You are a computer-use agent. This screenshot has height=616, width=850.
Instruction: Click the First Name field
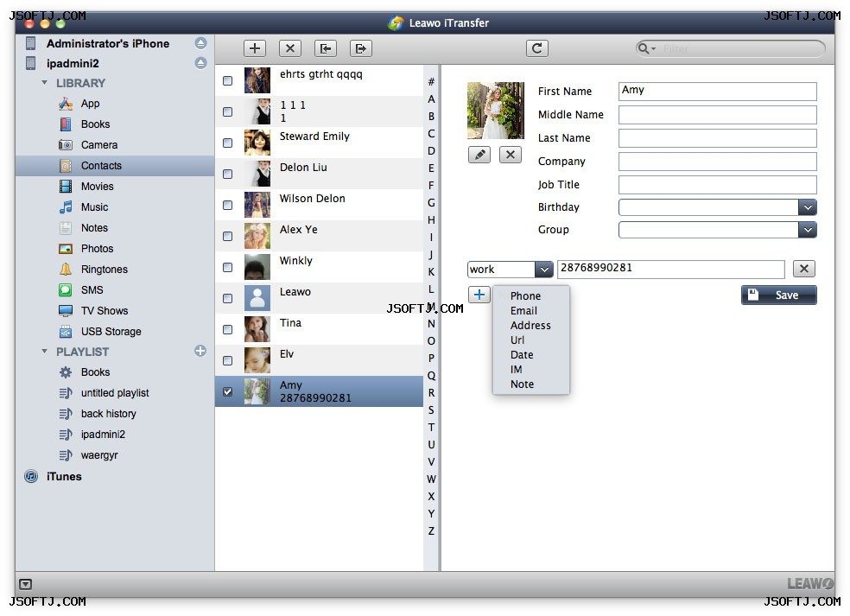[x=717, y=91]
